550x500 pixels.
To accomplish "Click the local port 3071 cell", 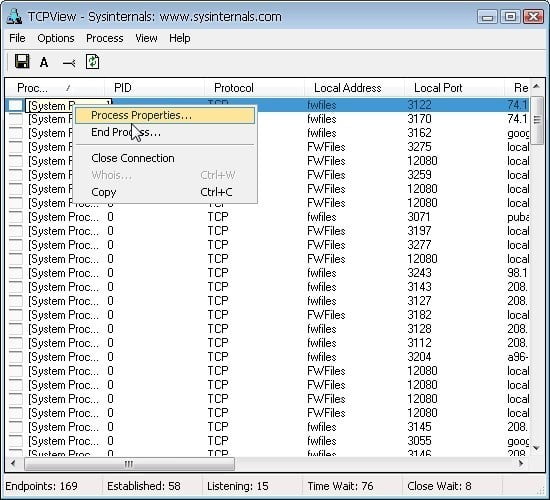I will point(418,217).
